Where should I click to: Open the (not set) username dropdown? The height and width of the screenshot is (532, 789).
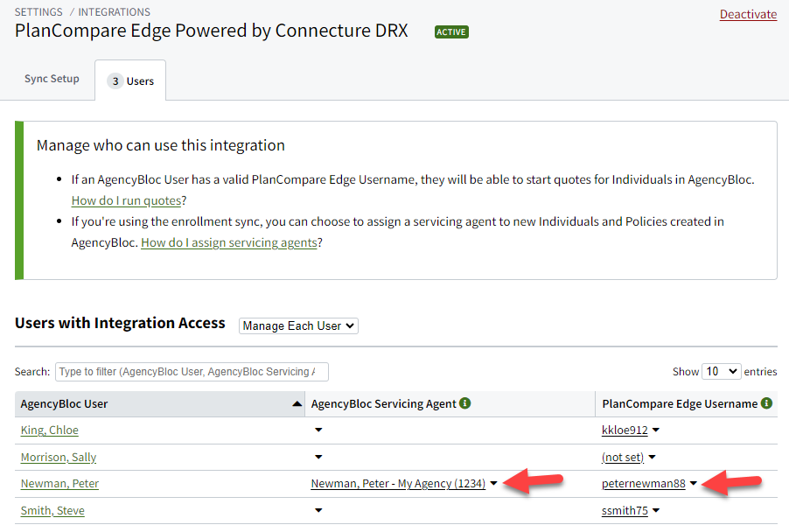click(653, 457)
